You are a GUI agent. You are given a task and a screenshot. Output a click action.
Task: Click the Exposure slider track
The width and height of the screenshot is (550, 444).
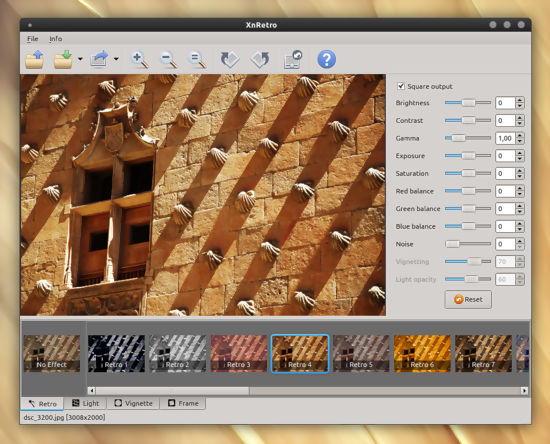pyautogui.click(x=468, y=156)
